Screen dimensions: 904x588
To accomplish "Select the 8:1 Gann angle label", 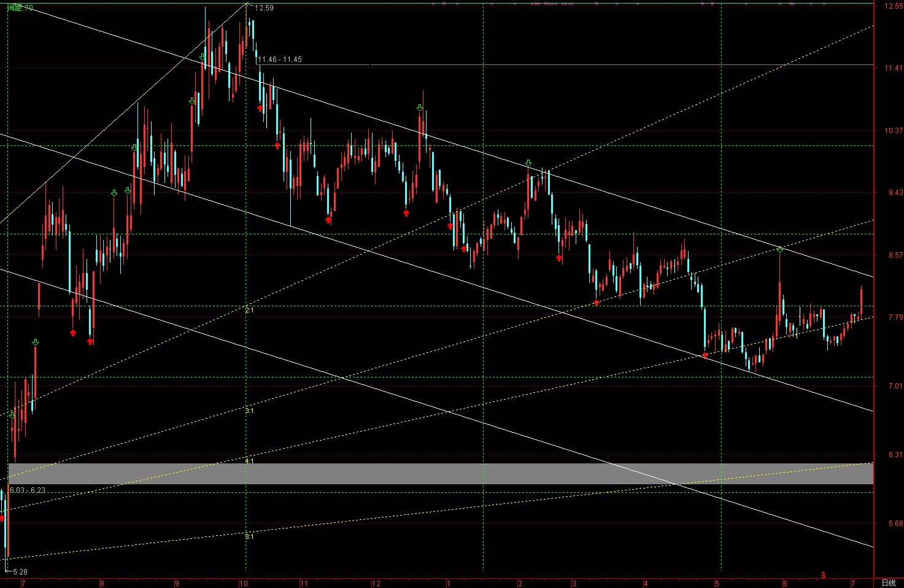I will coord(249,536).
